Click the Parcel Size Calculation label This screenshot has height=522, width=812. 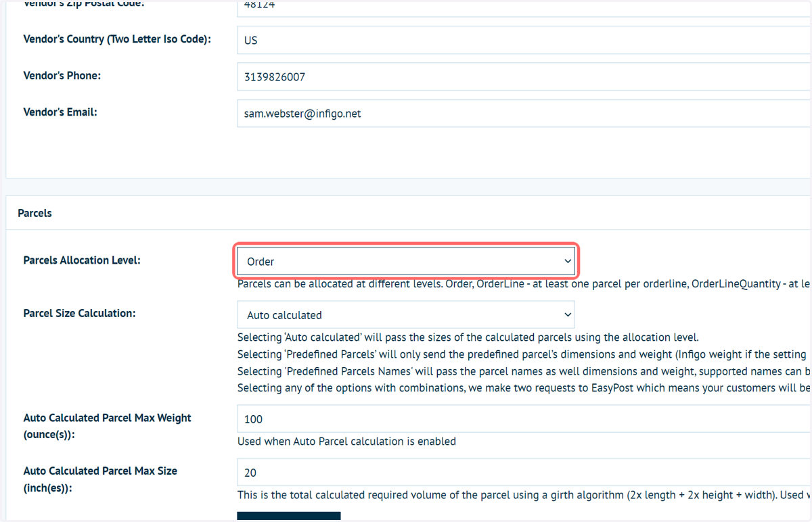pos(79,314)
